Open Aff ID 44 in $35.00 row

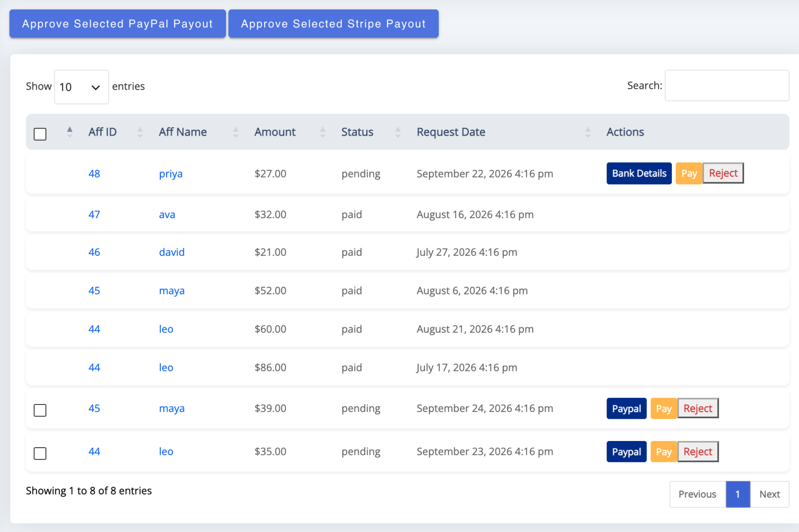94,451
